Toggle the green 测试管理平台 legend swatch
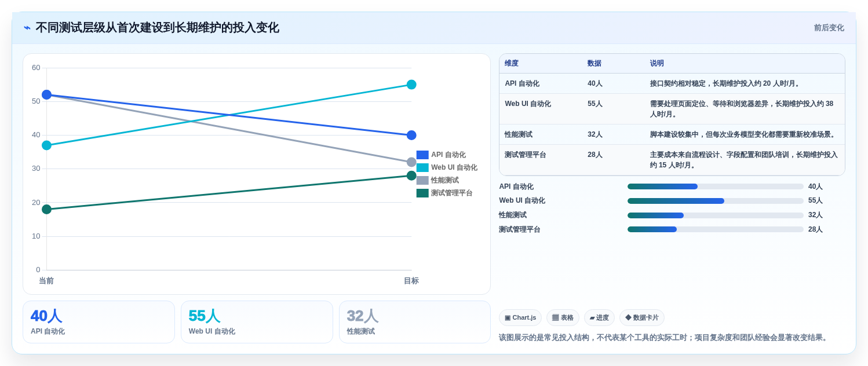Screen dimensions: 868x366 [x=422, y=193]
